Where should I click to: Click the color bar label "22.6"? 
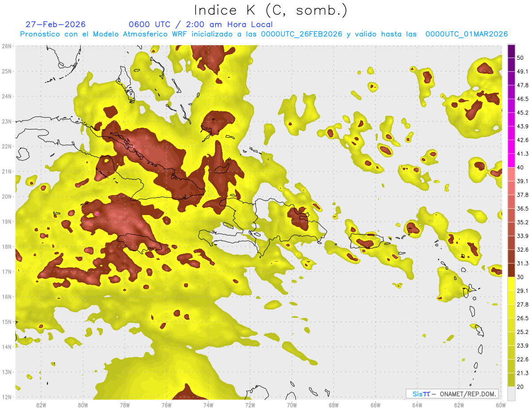click(x=522, y=360)
